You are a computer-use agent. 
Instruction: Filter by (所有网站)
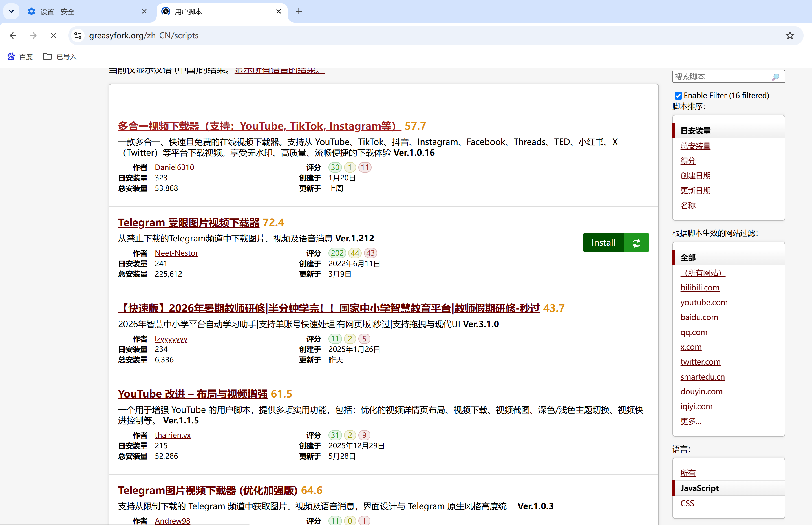tap(703, 273)
